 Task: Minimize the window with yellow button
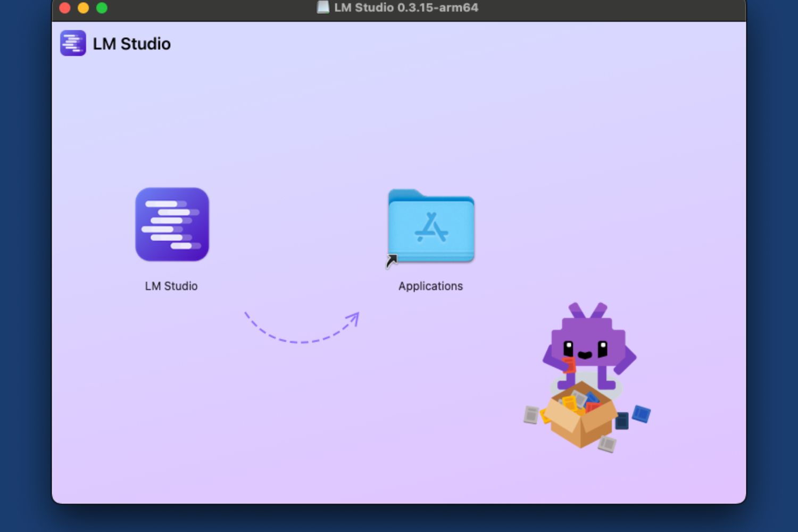(x=84, y=8)
